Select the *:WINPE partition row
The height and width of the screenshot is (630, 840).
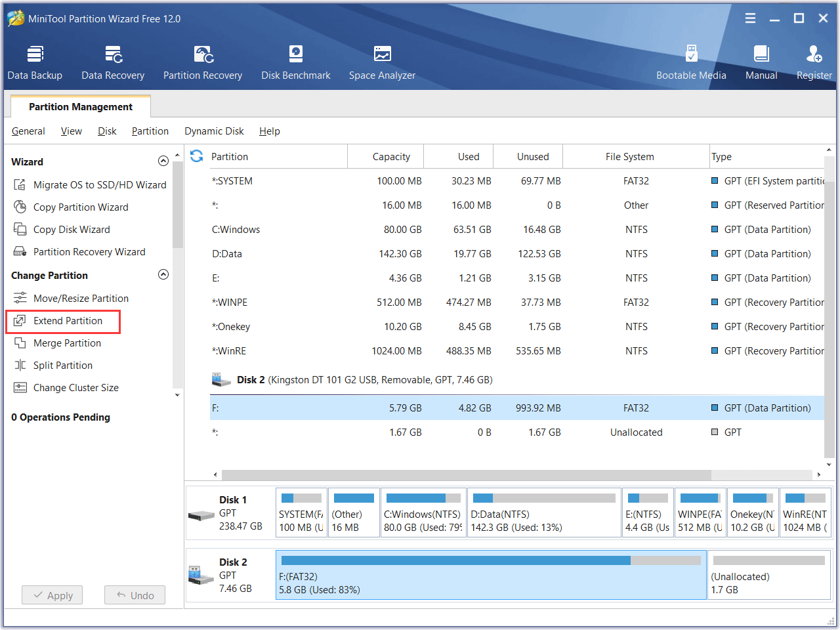516,303
